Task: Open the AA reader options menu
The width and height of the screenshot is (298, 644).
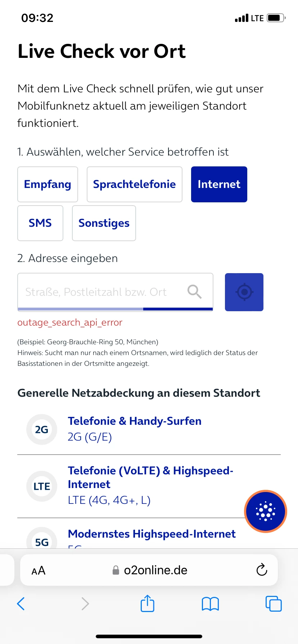Action: click(39, 570)
